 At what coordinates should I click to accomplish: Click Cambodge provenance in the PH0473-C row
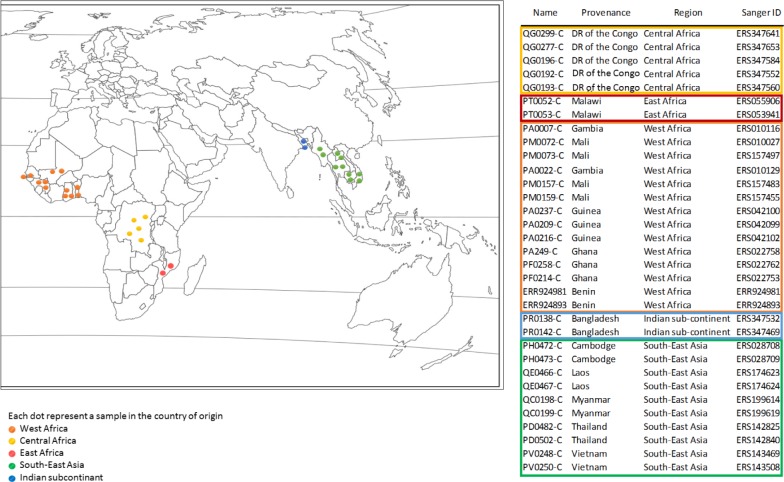pos(594,359)
